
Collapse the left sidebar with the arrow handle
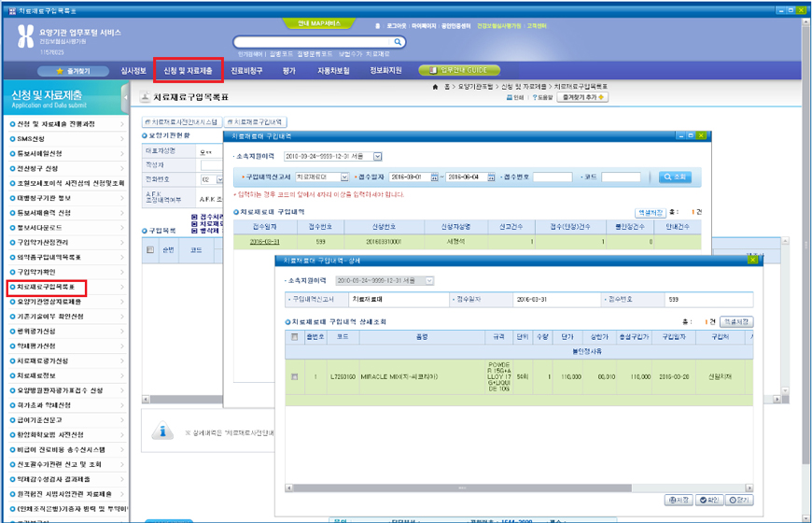tap(126, 96)
